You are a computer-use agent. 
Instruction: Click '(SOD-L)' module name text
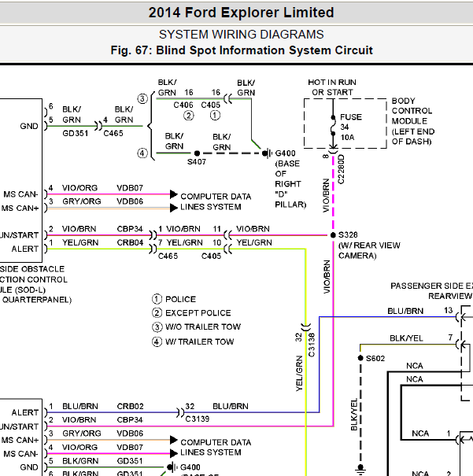(x=30, y=290)
